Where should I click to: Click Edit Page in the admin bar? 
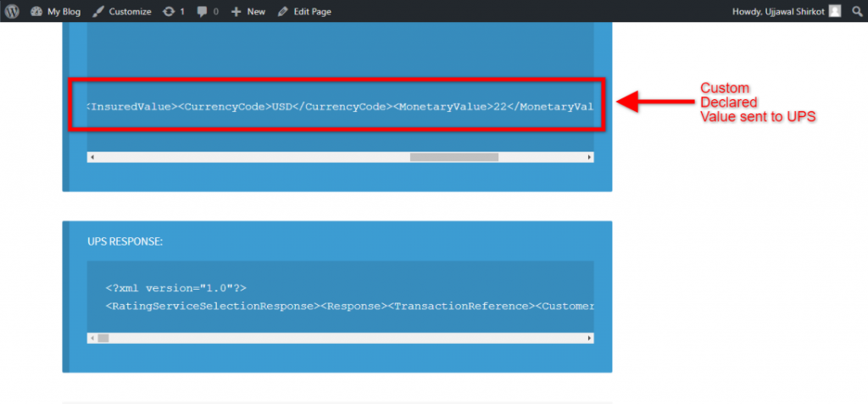[x=304, y=11]
